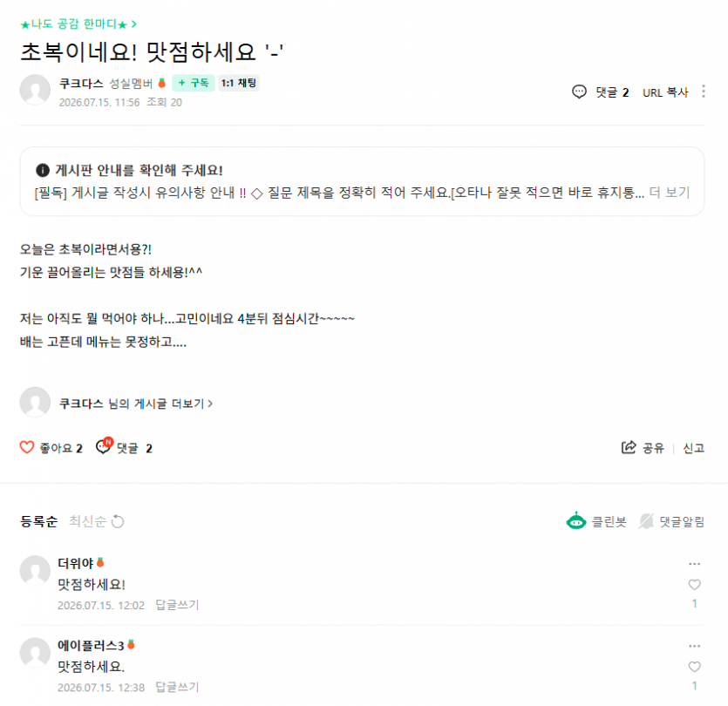Screen dimensions: 728x706
Task: Toggle the 클린봇 clean bot filter
Action: (x=596, y=521)
